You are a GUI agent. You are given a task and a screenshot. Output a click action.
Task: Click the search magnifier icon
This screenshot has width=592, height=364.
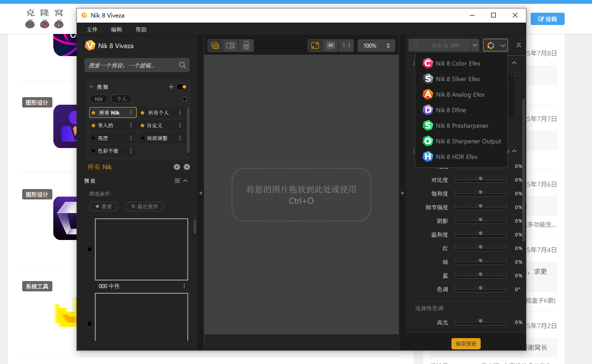[x=183, y=65]
